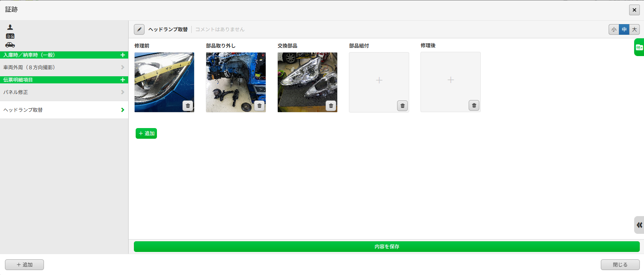Set thumbnail size to 小
644x275 pixels.
coord(614,29)
